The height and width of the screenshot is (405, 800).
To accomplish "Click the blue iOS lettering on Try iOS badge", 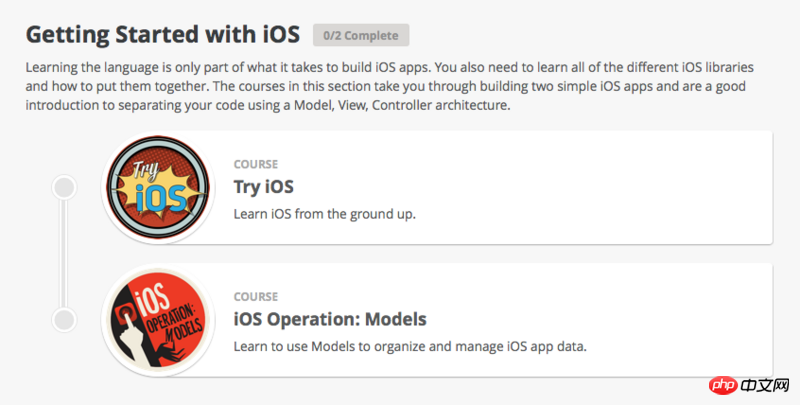I will (162, 198).
